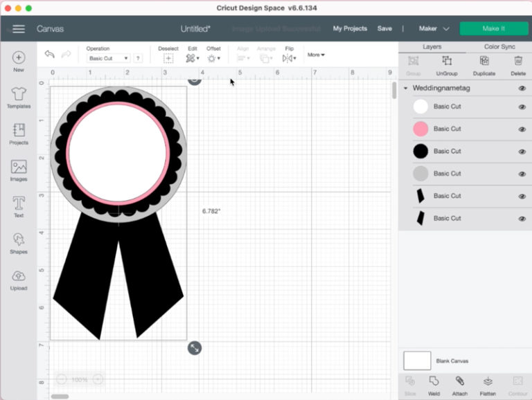
Task: Expand the Maker machine dropdown
Action: pyautogui.click(x=434, y=29)
